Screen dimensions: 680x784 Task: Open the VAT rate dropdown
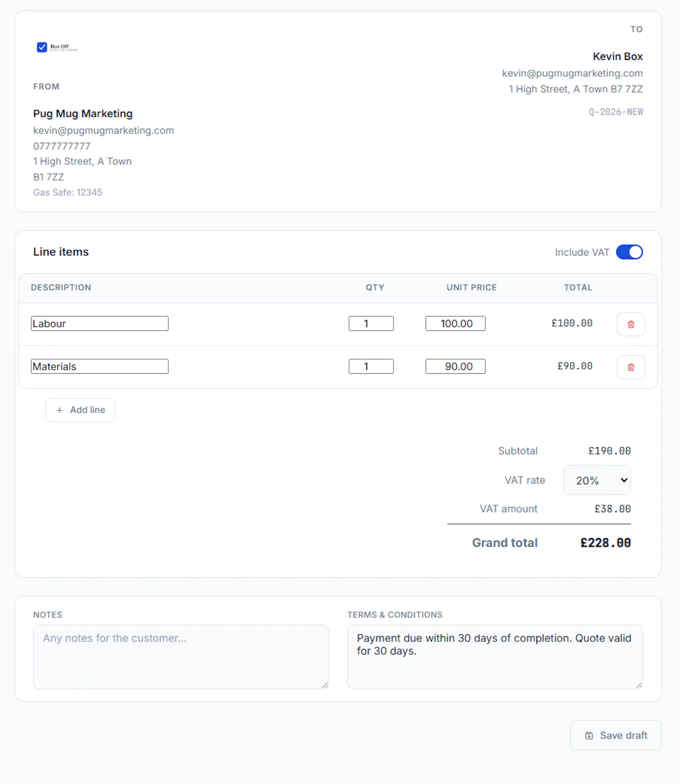pos(597,480)
